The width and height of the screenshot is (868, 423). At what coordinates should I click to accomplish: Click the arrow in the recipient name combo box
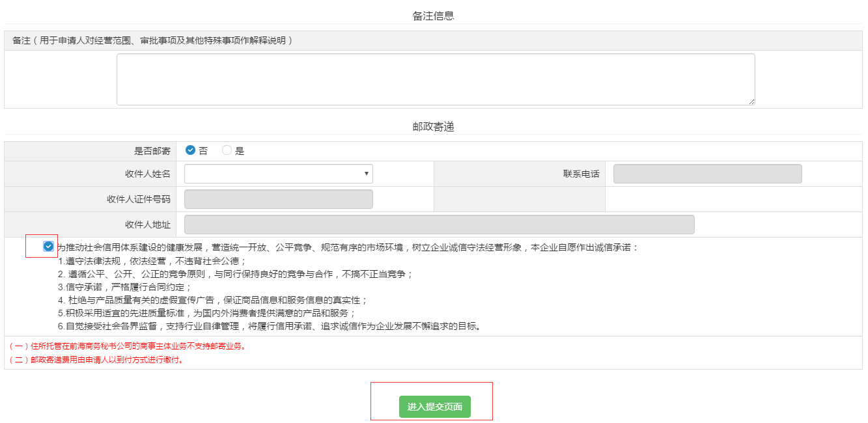[367, 174]
